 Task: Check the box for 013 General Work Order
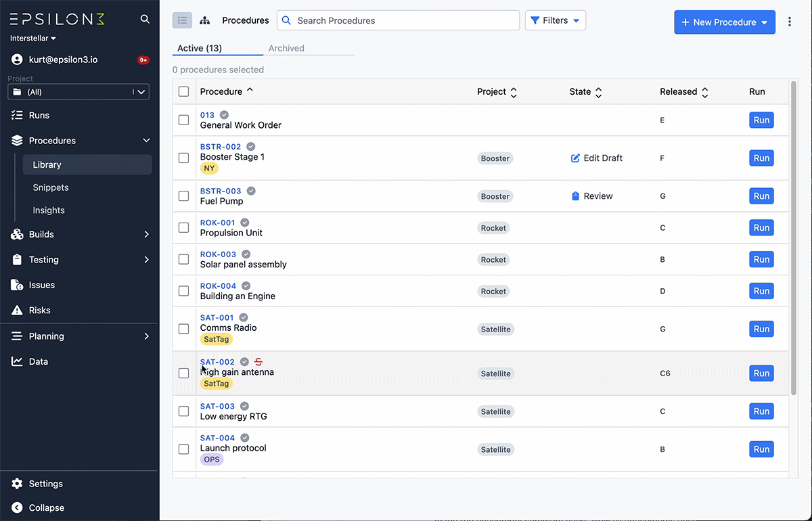click(184, 120)
